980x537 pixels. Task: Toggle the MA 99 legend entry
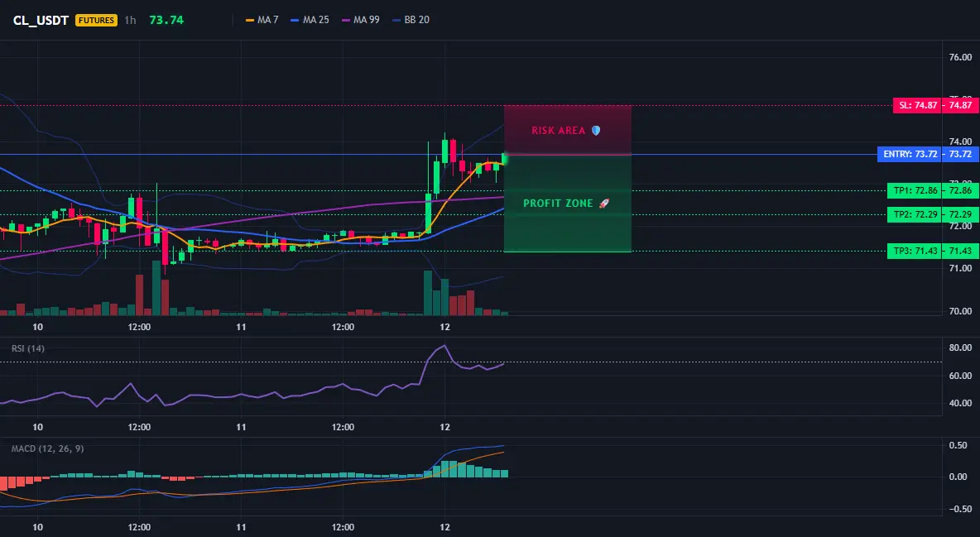361,20
